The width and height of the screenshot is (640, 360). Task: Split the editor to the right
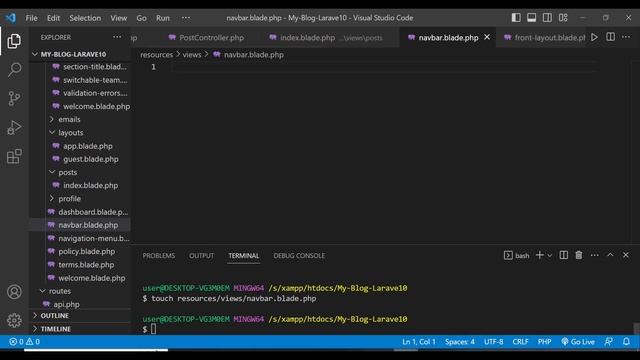[x=610, y=37]
